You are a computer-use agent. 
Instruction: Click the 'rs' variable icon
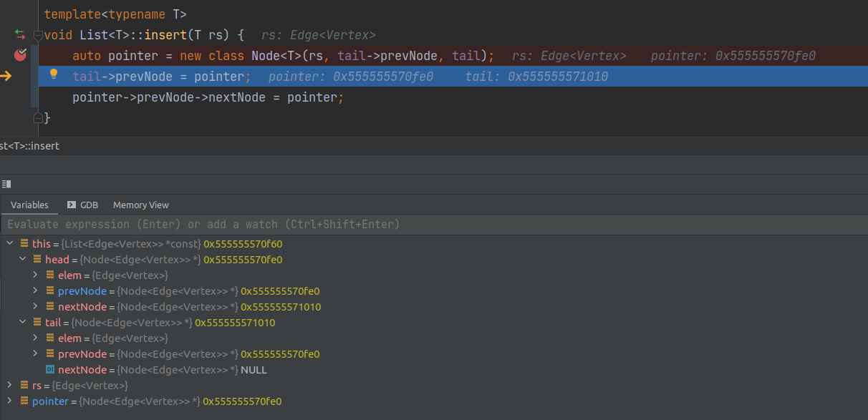point(24,386)
